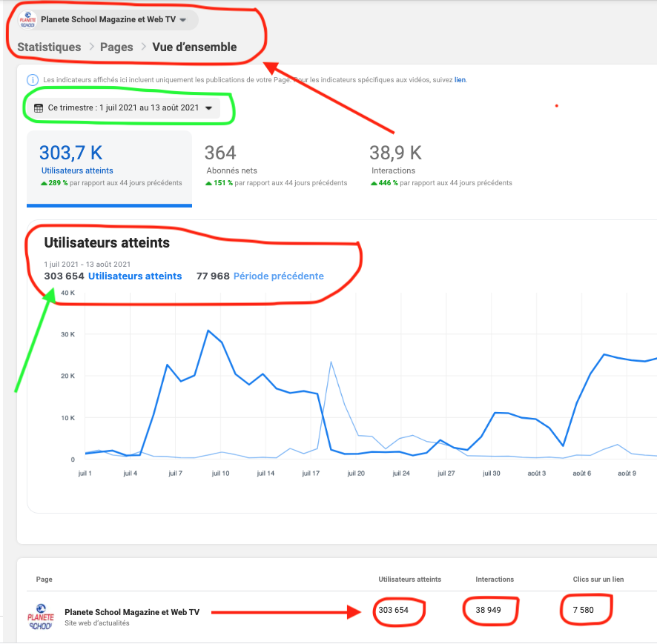Click the juil 1 x-axis label

point(85,473)
